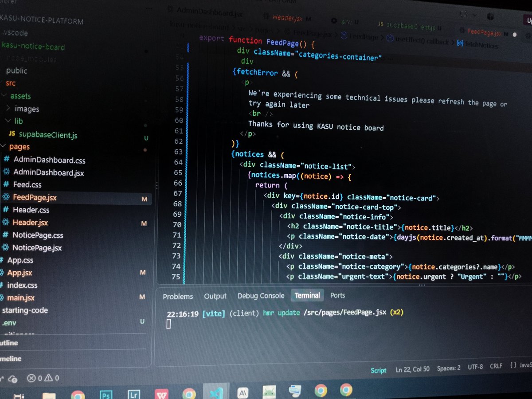532x399 pixels.
Task: Click Spaces: 2 indentation setting
Action: click(448, 368)
